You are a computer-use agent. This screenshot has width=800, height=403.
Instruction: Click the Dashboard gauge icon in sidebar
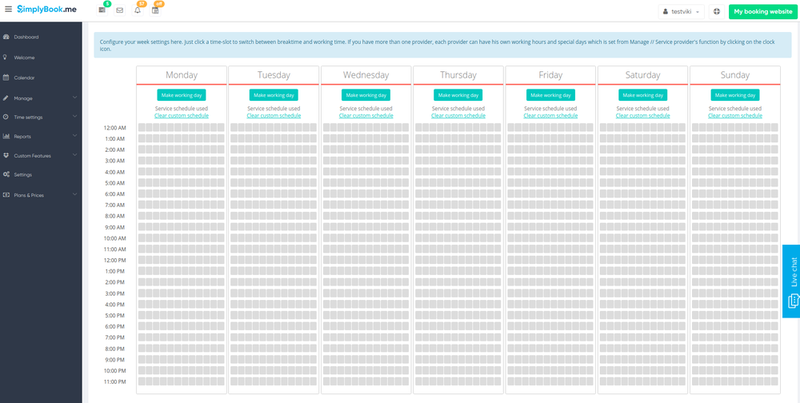point(6,37)
